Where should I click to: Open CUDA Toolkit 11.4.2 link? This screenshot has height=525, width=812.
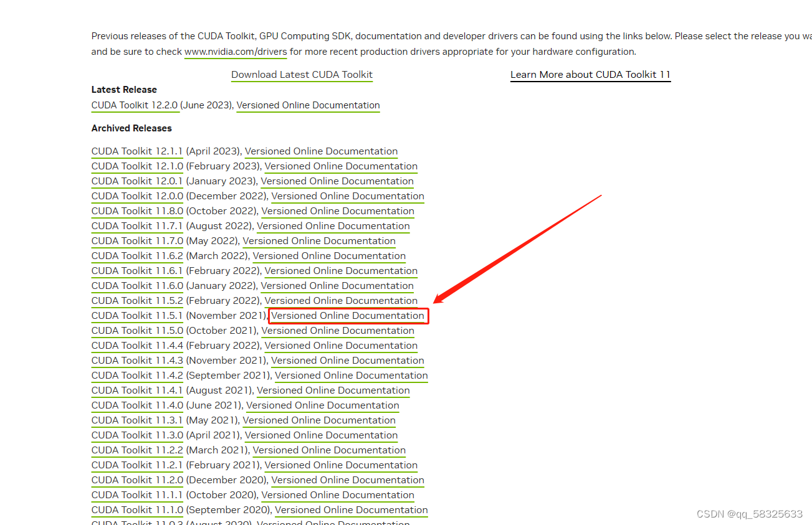click(137, 376)
